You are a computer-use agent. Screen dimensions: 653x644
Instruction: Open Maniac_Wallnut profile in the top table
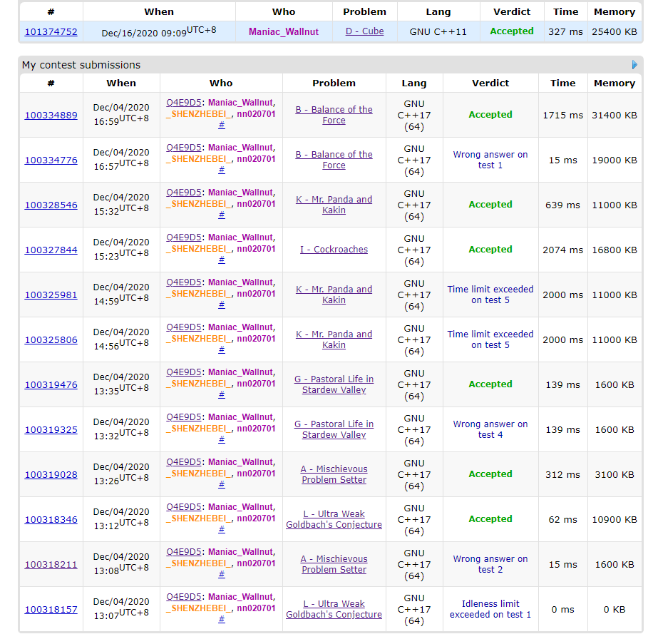(x=284, y=31)
